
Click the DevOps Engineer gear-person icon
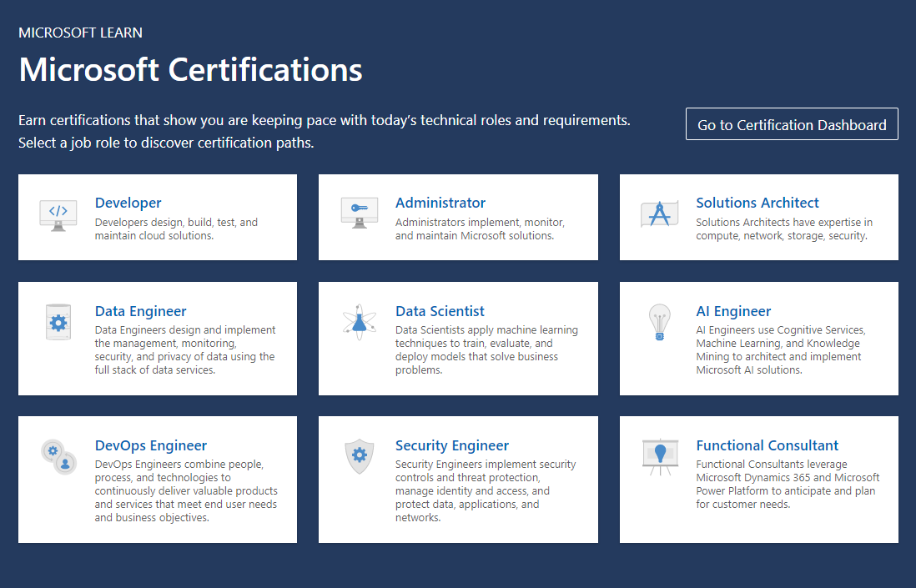point(58,456)
